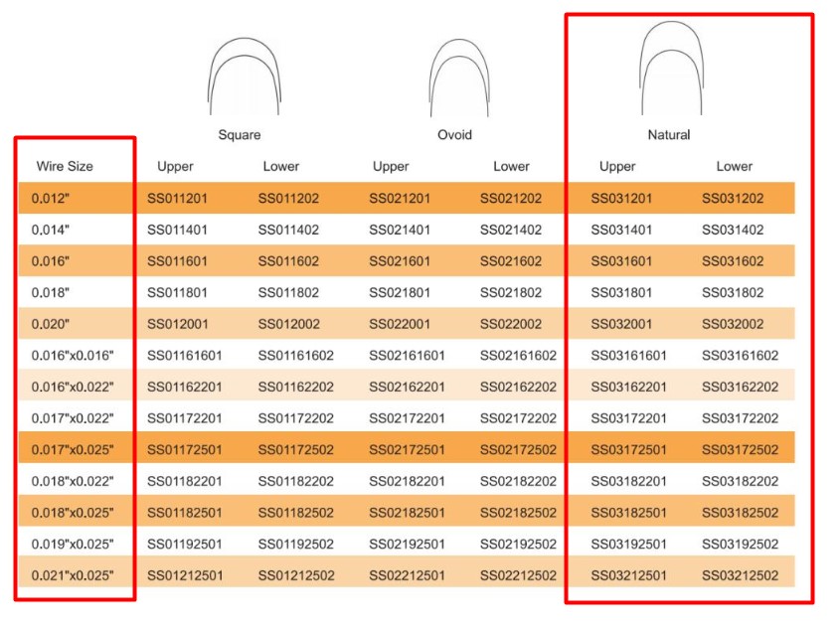
Task: Select the 0.012" wire size row
Action: 51,199
